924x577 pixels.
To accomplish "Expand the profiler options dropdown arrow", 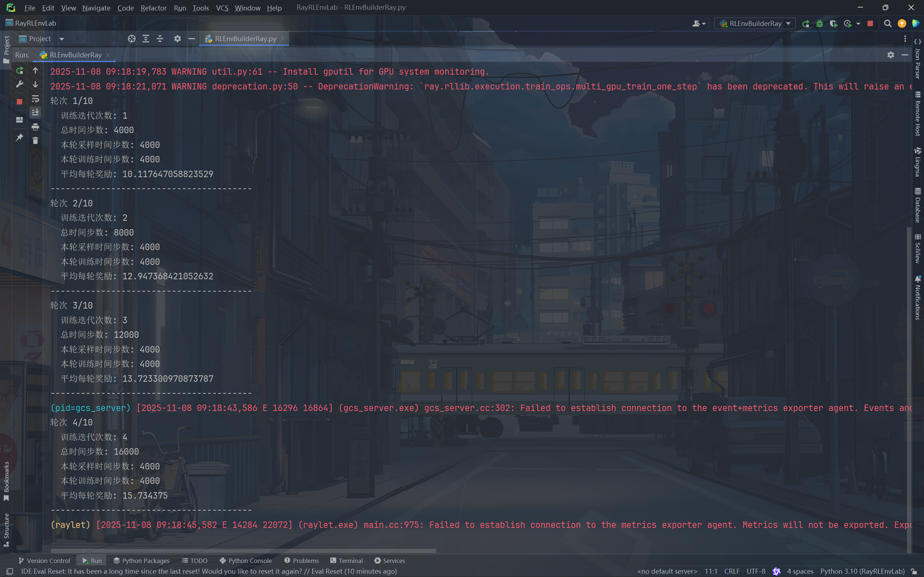I will pos(858,24).
